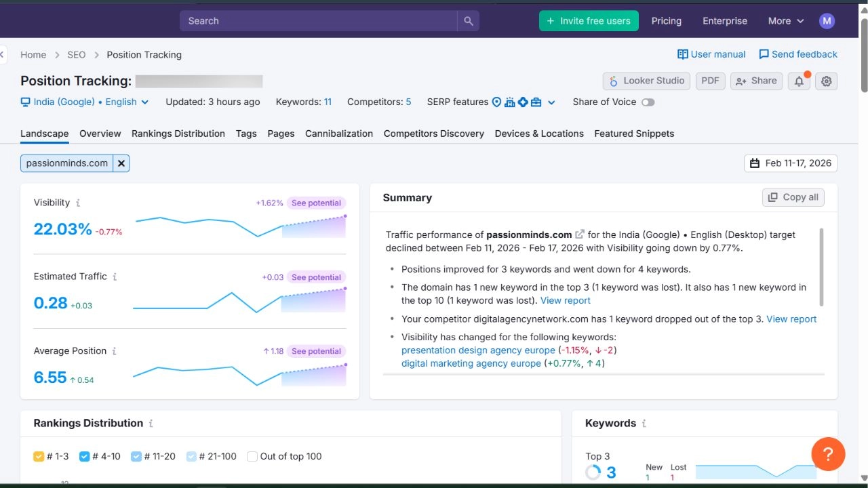Click the search magnifier icon
The height and width of the screenshot is (488, 868).
pos(468,21)
